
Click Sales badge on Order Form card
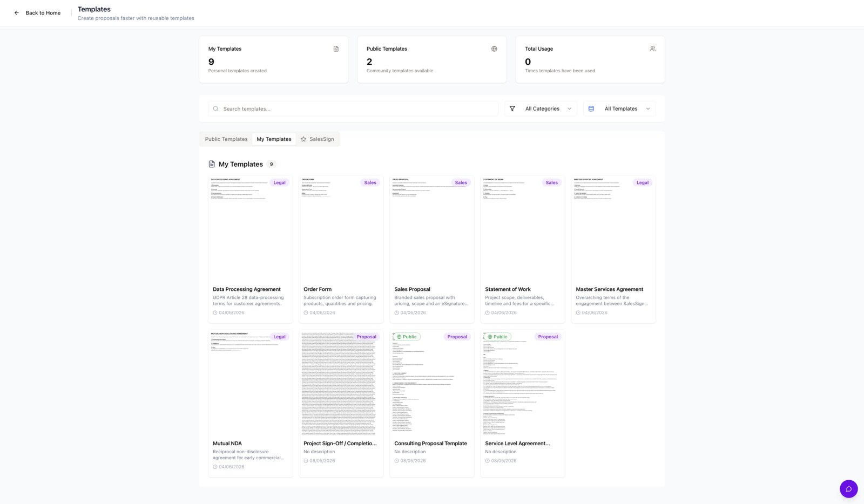(370, 183)
